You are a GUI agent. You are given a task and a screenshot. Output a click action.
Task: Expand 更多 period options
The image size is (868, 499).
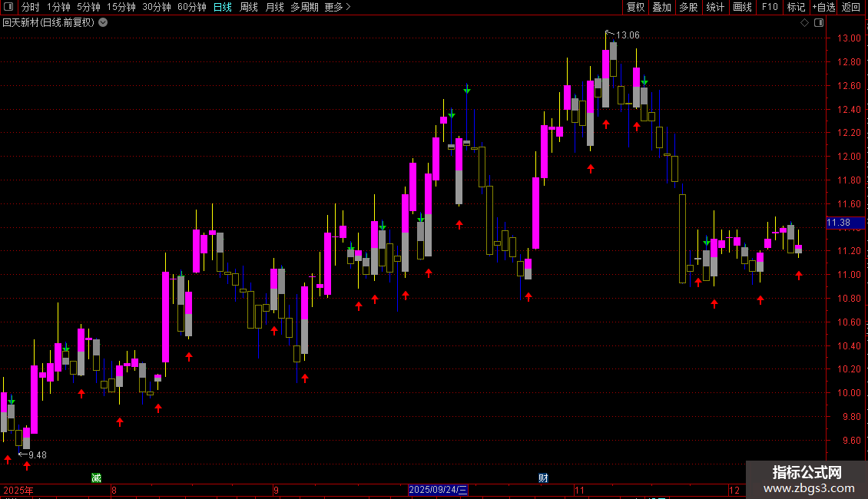tap(338, 7)
